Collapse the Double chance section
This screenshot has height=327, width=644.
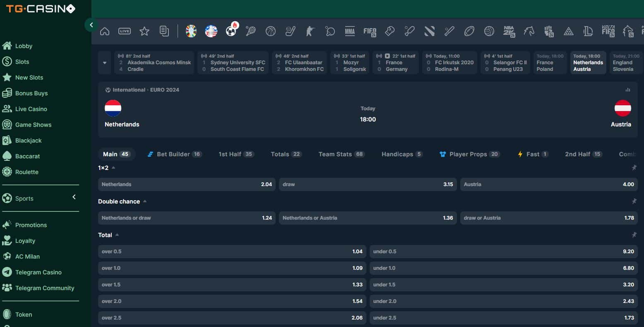point(145,201)
